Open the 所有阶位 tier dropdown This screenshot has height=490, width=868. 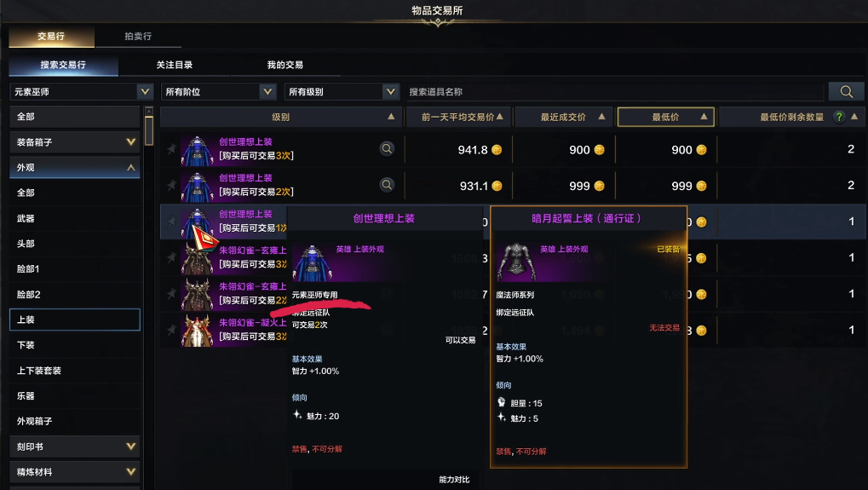tap(219, 92)
